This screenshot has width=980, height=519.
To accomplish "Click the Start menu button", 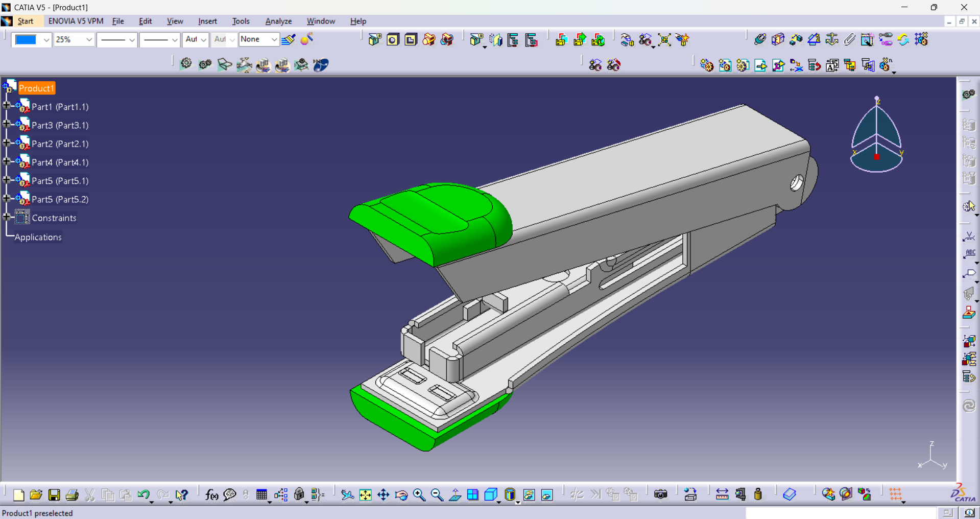I will click(x=25, y=21).
